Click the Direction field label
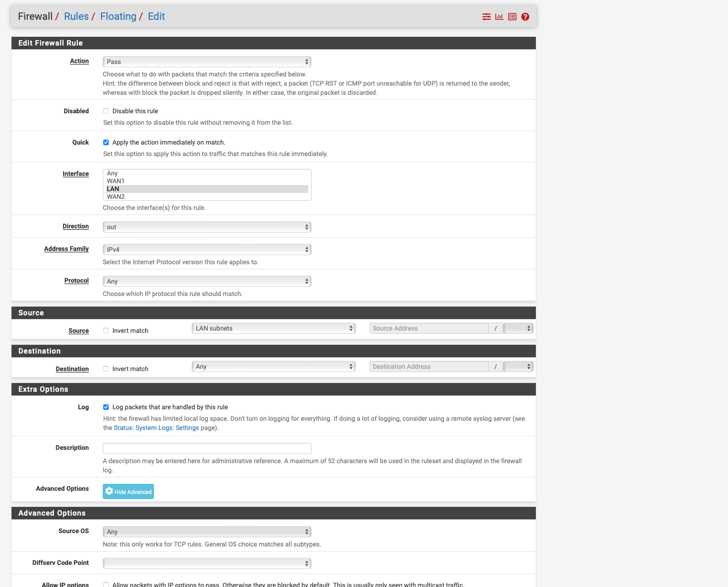Viewport: 728px width, 587px height. click(76, 226)
